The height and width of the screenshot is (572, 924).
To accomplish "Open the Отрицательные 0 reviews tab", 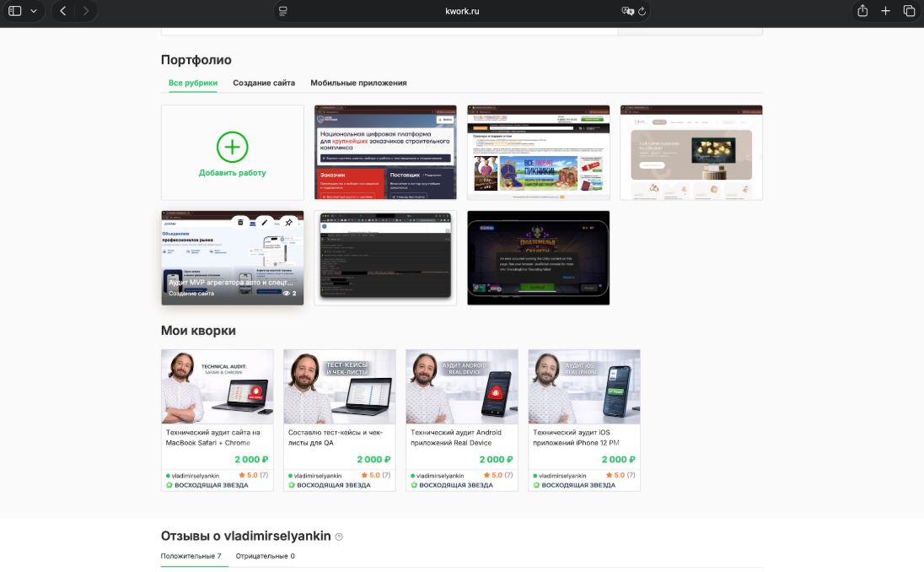I will [265, 556].
